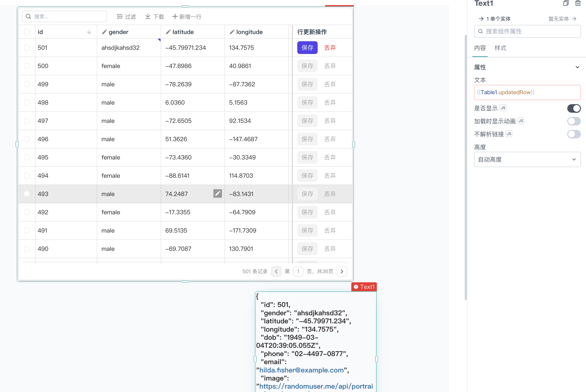Screen dimensions: 586x392
Task: Edit the 文本 field with Table1.updatedRow
Action: [527, 92]
